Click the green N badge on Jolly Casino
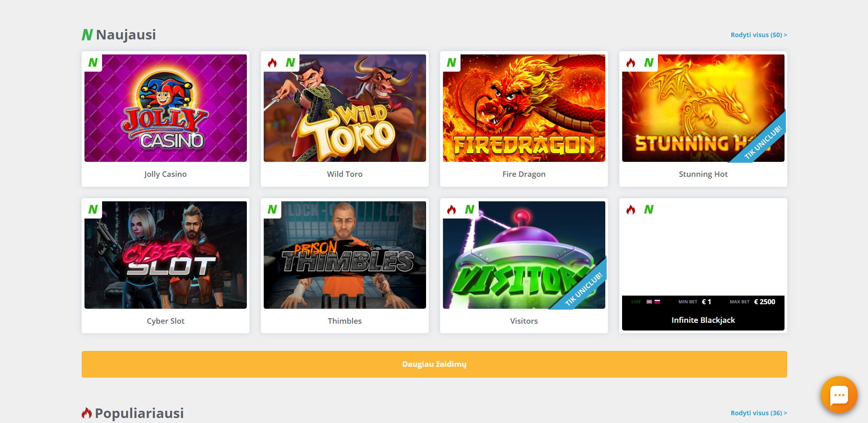 (x=93, y=63)
